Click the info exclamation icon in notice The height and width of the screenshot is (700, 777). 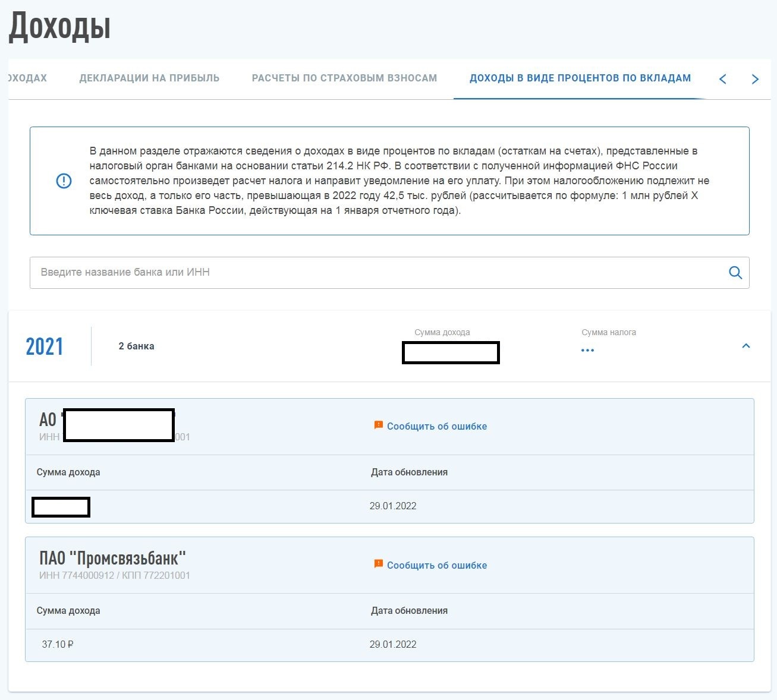[x=64, y=181]
